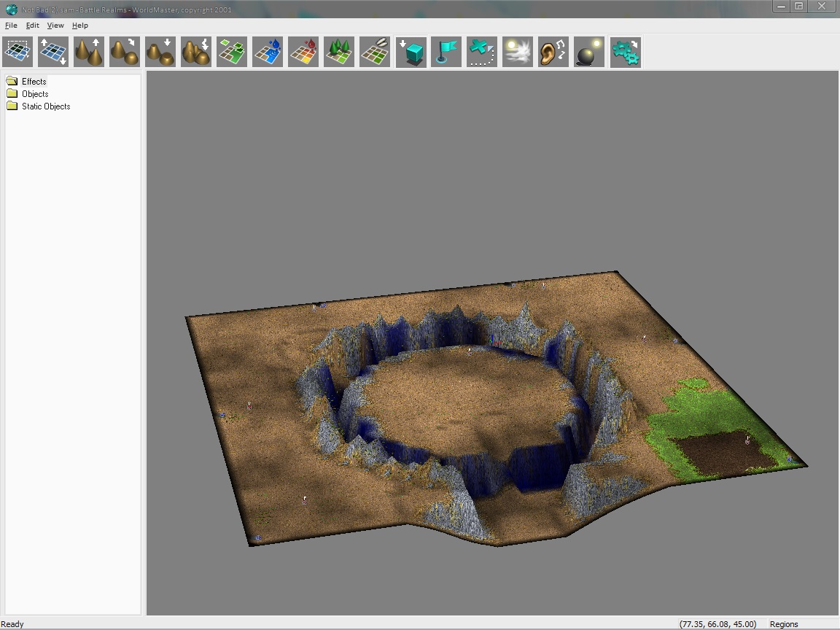Click the Static Objects folder icon
This screenshot has width=840, height=630.
pos(12,106)
